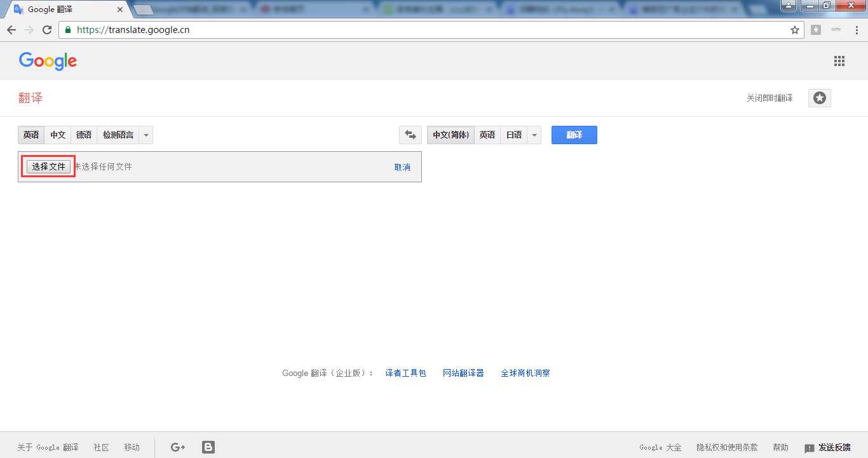Click the red 翻译 page heading
The image size is (868, 458).
coord(31,98)
